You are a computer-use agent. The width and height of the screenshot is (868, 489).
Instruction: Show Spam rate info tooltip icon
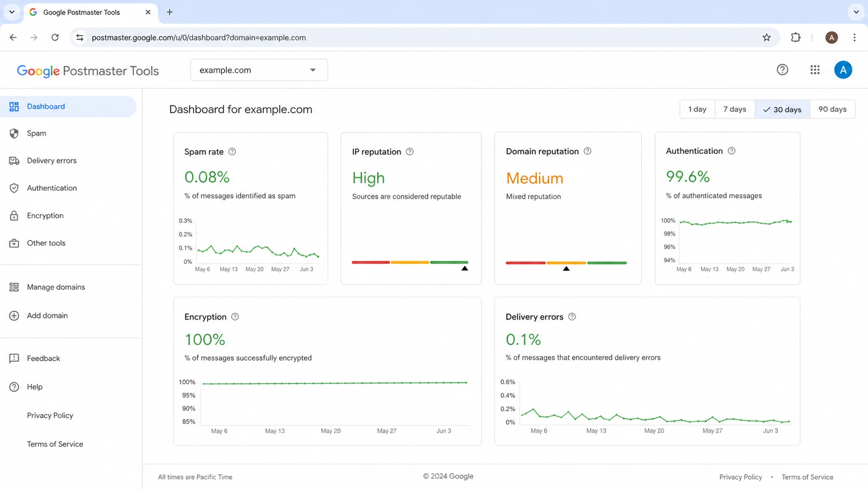tap(232, 152)
